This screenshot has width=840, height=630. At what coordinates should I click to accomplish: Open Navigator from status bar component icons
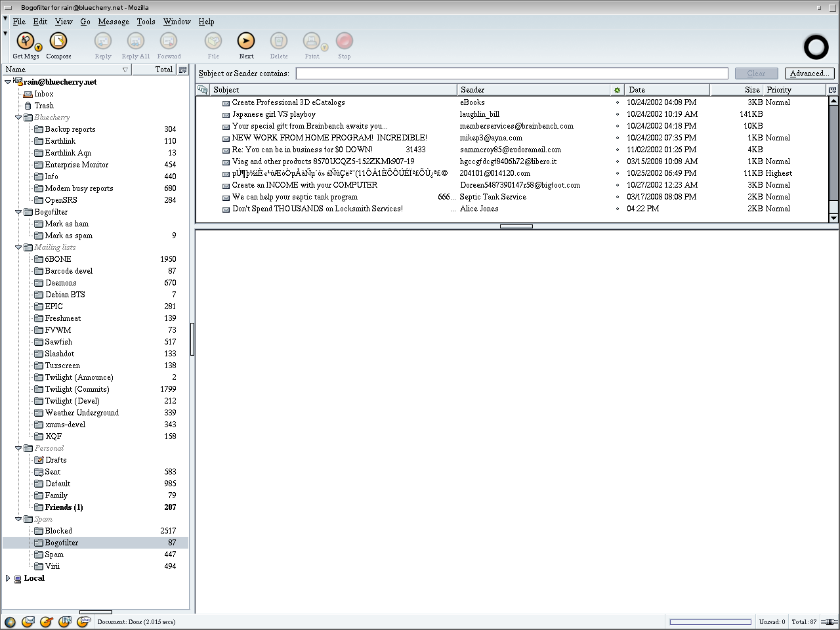click(x=10, y=621)
